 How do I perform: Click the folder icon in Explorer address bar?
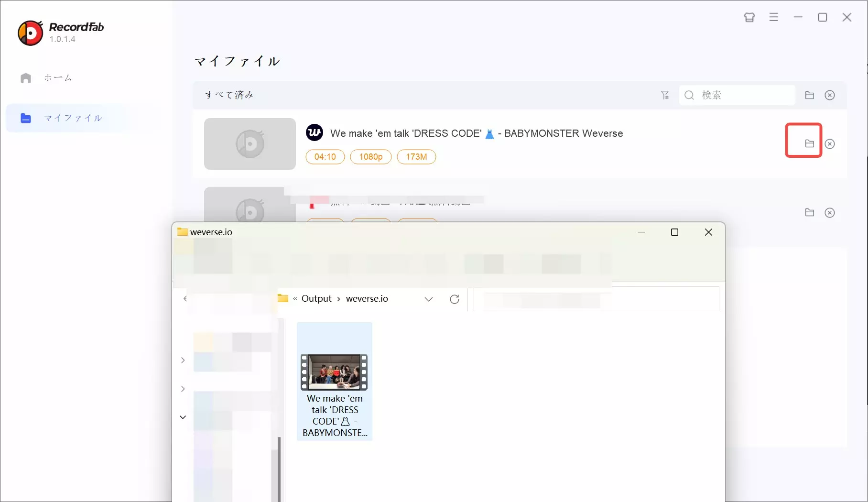tap(283, 298)
